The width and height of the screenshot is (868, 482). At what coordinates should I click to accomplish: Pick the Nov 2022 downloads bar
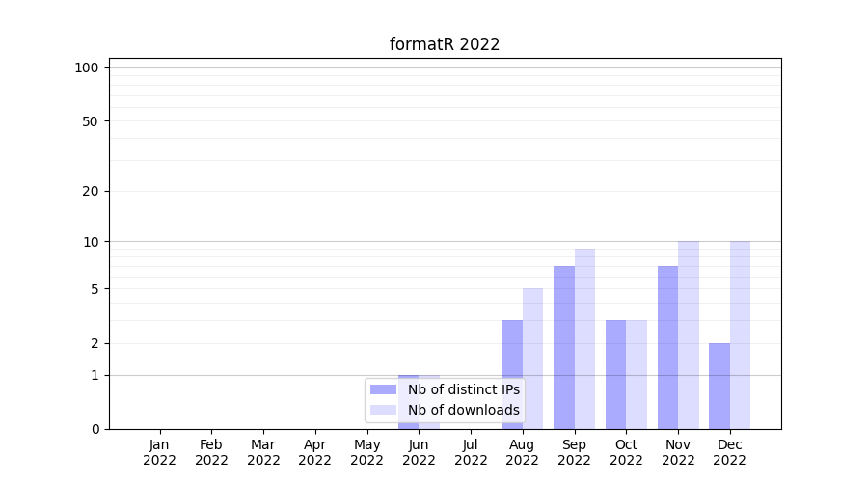coord(689,335)
